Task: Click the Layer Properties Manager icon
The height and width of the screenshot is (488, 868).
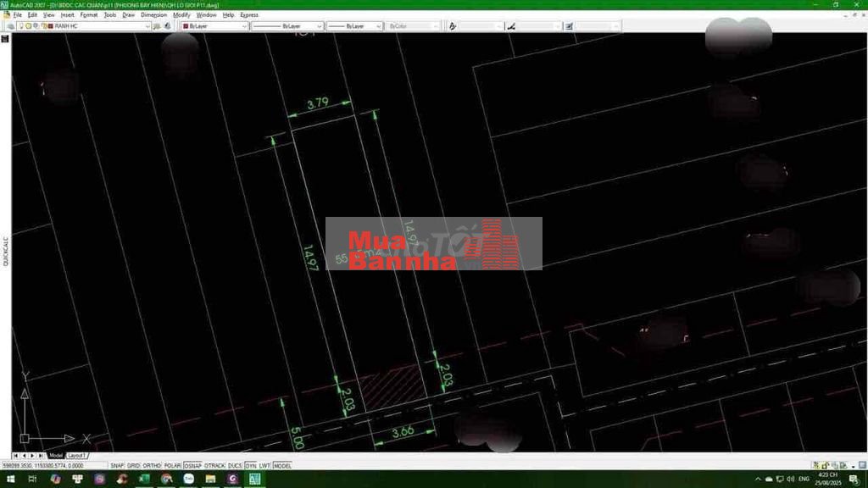Action: click(9, 26)
